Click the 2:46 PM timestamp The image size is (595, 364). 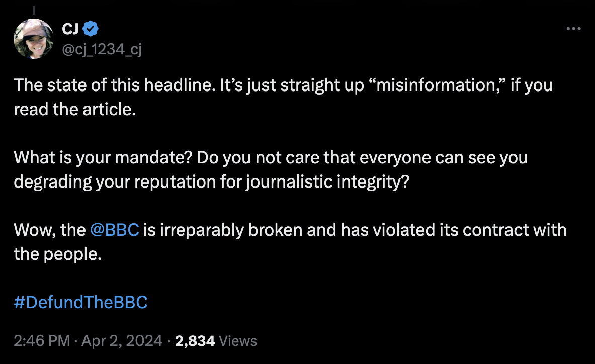(41, 341)
